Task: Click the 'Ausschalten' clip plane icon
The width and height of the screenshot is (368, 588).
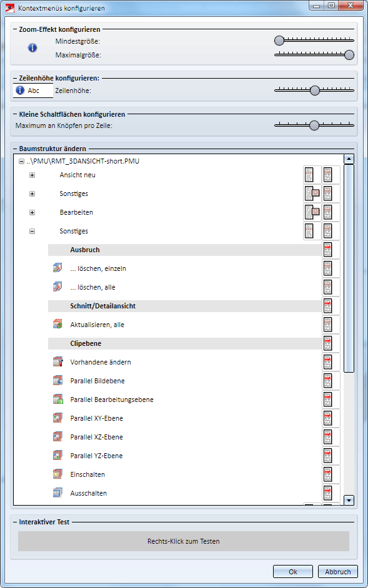Action: point(57,493)
